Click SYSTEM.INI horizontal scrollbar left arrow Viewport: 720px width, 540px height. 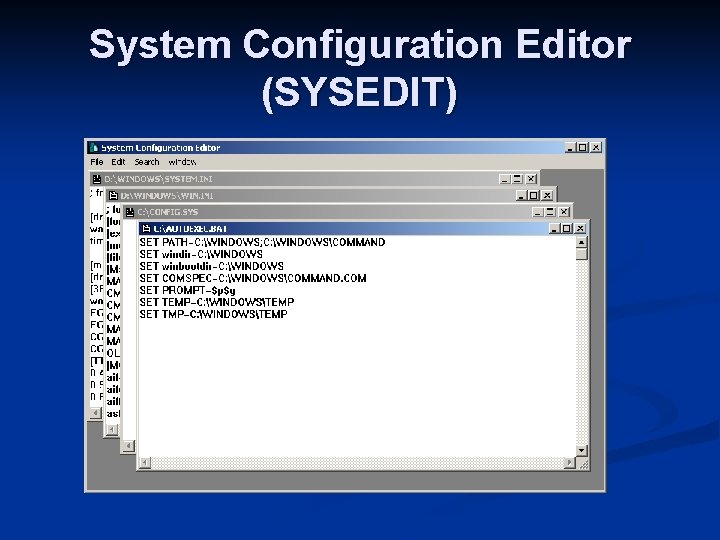click(x=96, y=413)
